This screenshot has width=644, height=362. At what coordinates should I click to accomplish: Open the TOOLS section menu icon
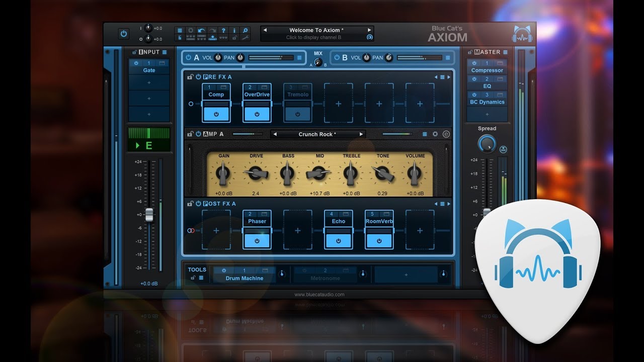(201, 278)
